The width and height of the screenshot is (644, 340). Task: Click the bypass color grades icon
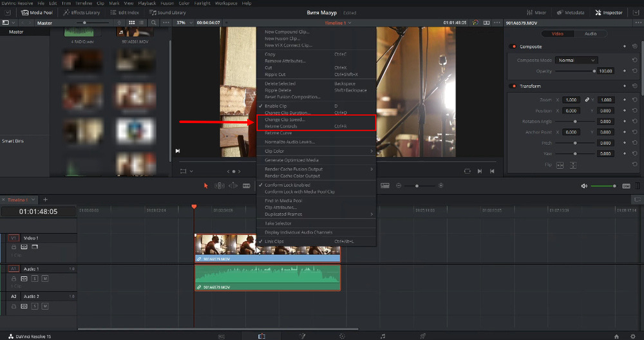point(475,23)
